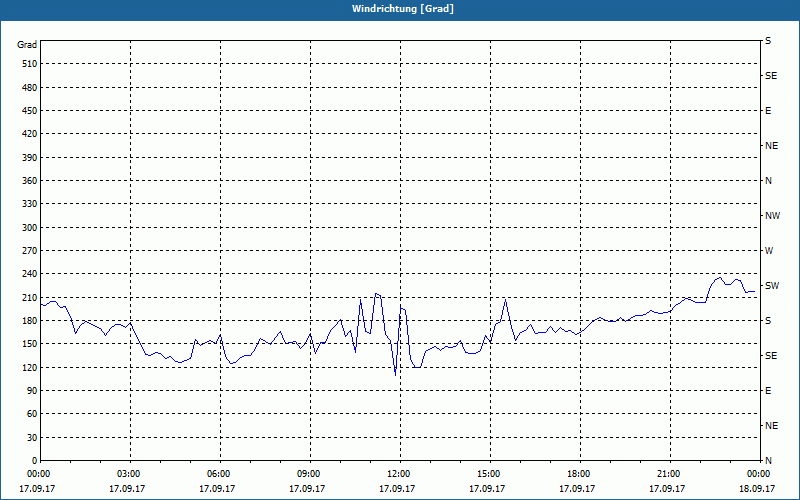
Task: Click the W compass direction label
Action: coord(769,251)
